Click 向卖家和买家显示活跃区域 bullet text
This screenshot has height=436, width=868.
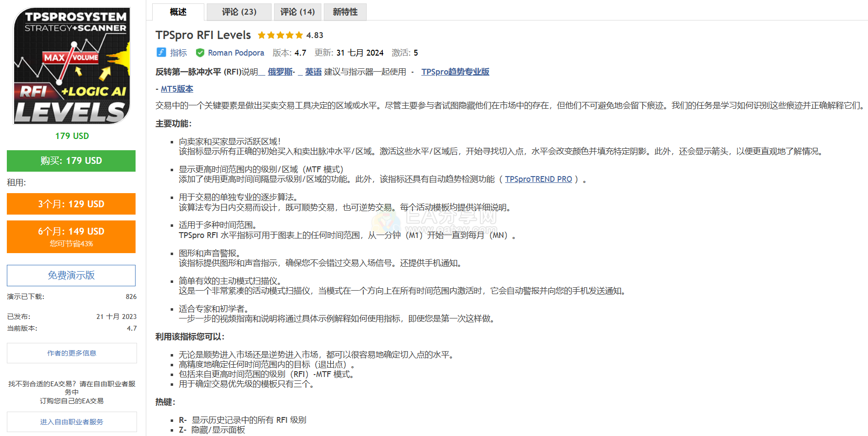pos(230,141)
